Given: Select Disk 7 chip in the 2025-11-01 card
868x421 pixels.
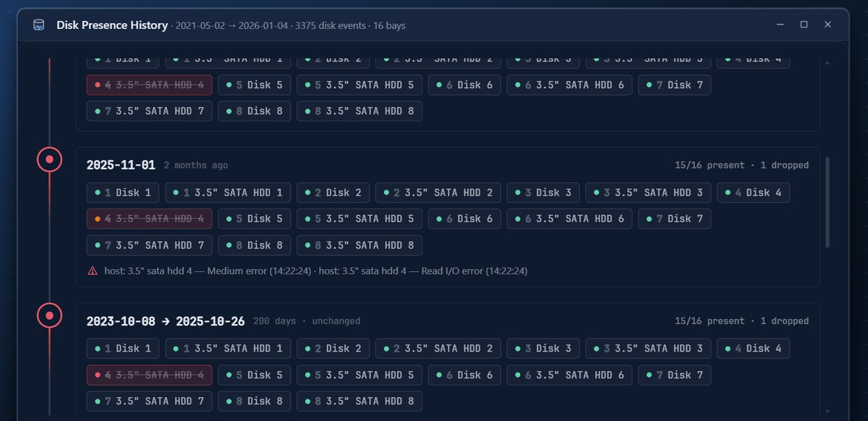Looking at the screenshot, I should [674, 218].
